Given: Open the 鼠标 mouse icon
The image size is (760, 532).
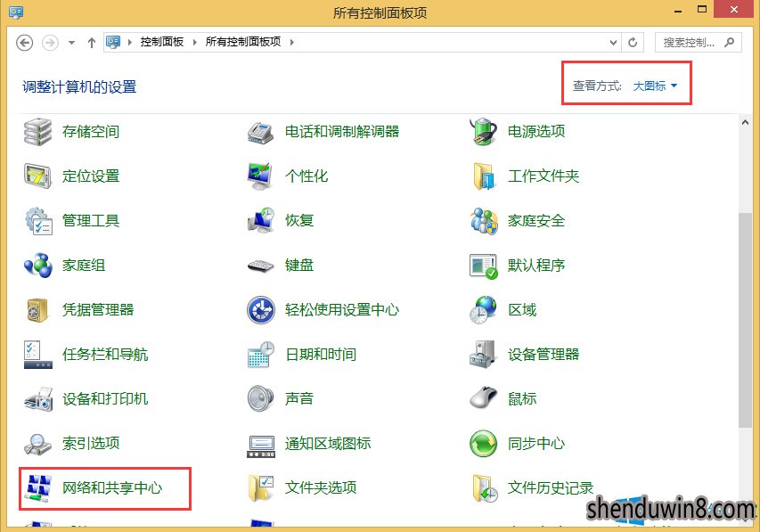Looking at the screenshot, I should [483, 398].
